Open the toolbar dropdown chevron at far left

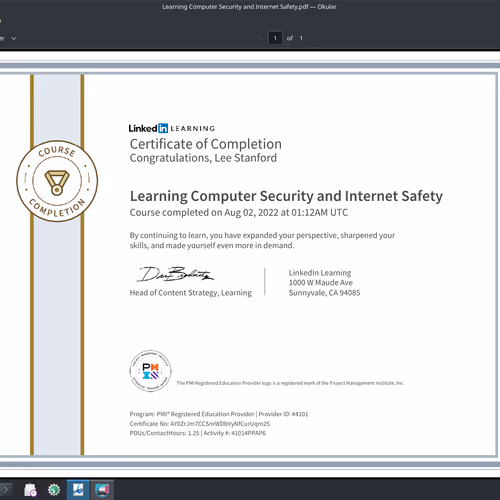(x=14, y=38)
